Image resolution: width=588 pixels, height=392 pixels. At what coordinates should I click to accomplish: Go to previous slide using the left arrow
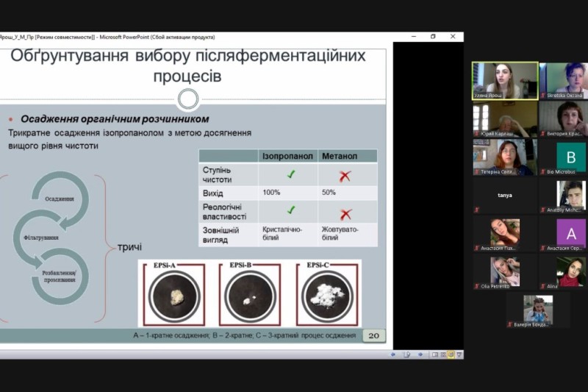point(393,354)
